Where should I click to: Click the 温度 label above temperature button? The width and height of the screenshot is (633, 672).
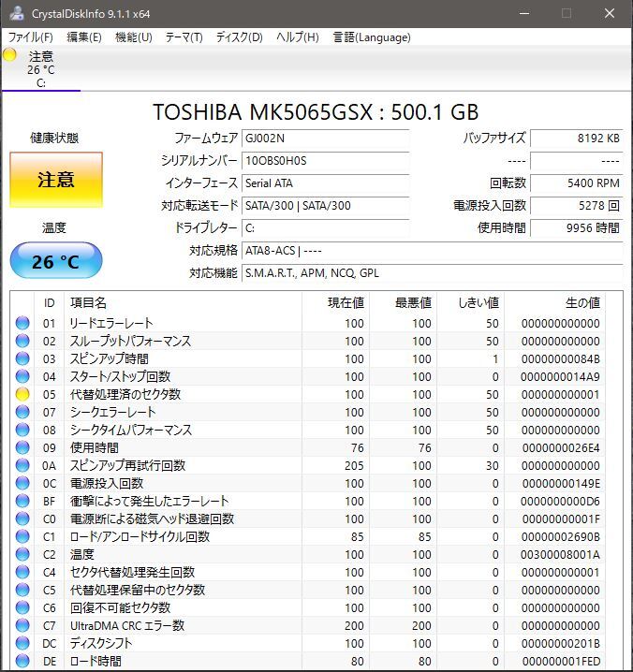[x=54, y=227]
